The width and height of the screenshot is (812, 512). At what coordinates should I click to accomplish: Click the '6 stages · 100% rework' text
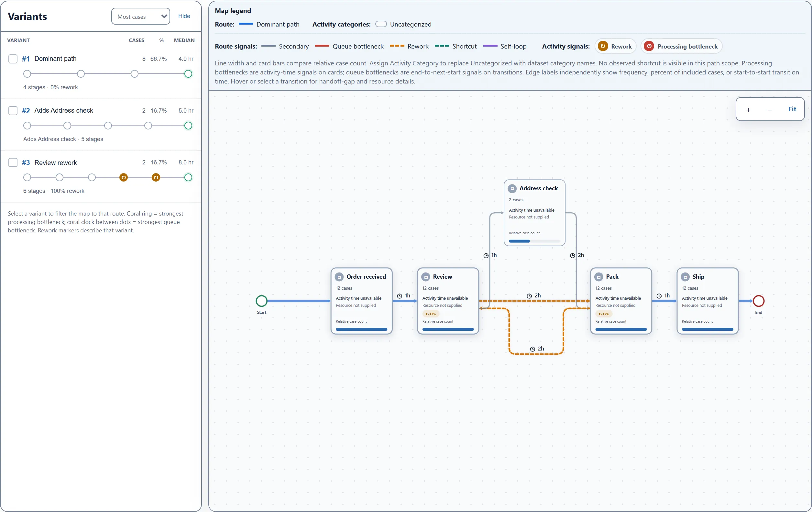coord(54,191)
